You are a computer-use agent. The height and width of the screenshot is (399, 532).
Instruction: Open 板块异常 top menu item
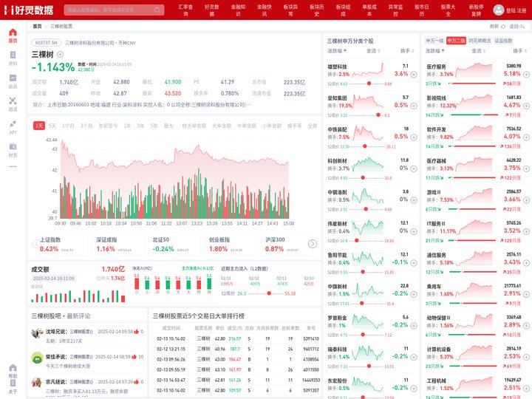290,10
